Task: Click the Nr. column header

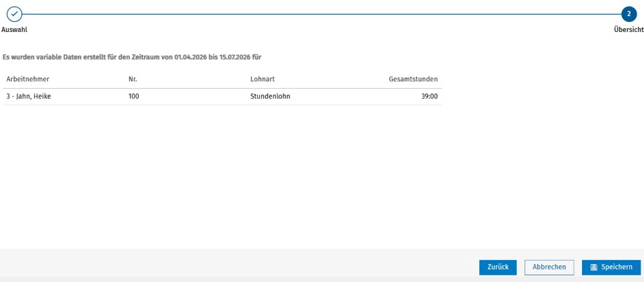Action: tap(132, 79)
